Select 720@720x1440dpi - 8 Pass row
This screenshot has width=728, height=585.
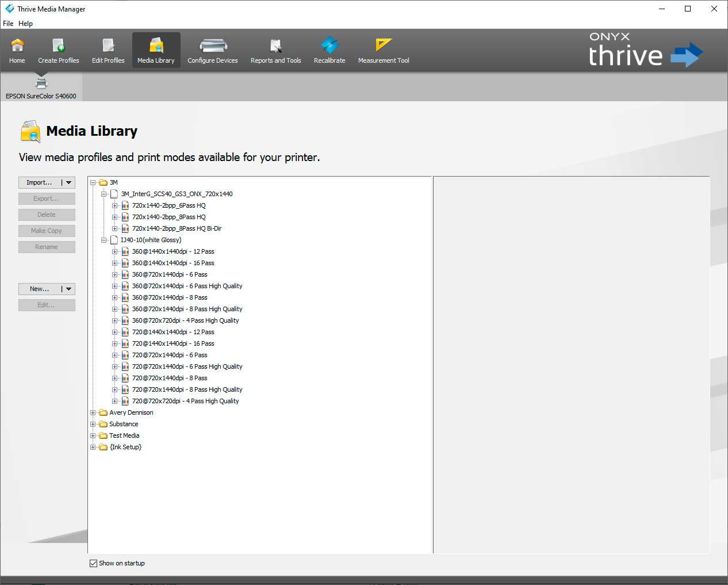[170, 378]
